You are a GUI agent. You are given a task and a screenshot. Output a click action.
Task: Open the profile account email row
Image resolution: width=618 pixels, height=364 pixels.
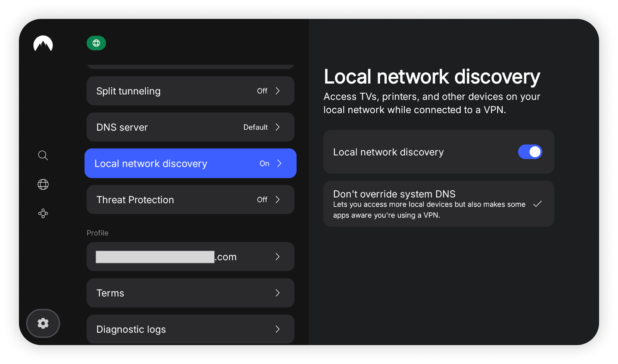(190, 257)
